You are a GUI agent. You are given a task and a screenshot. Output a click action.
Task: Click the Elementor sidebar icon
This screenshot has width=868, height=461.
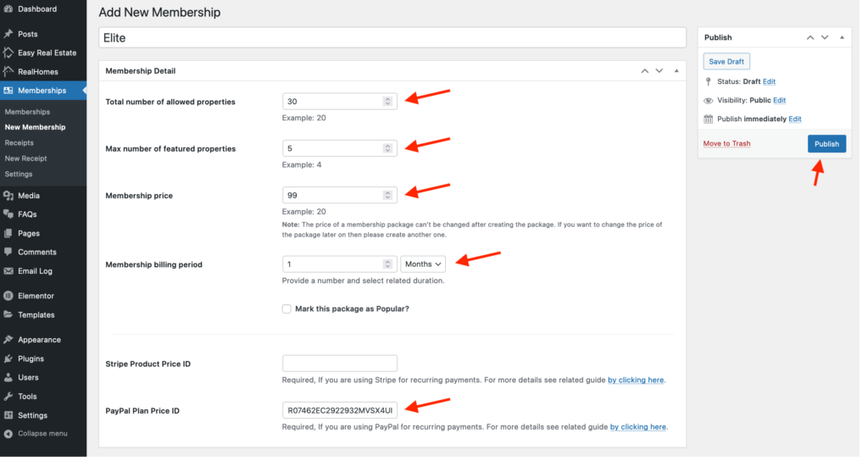[x=8, y=297]
